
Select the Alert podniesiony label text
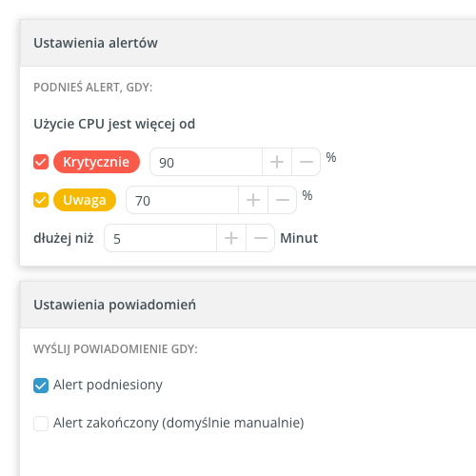pos(108,385)
